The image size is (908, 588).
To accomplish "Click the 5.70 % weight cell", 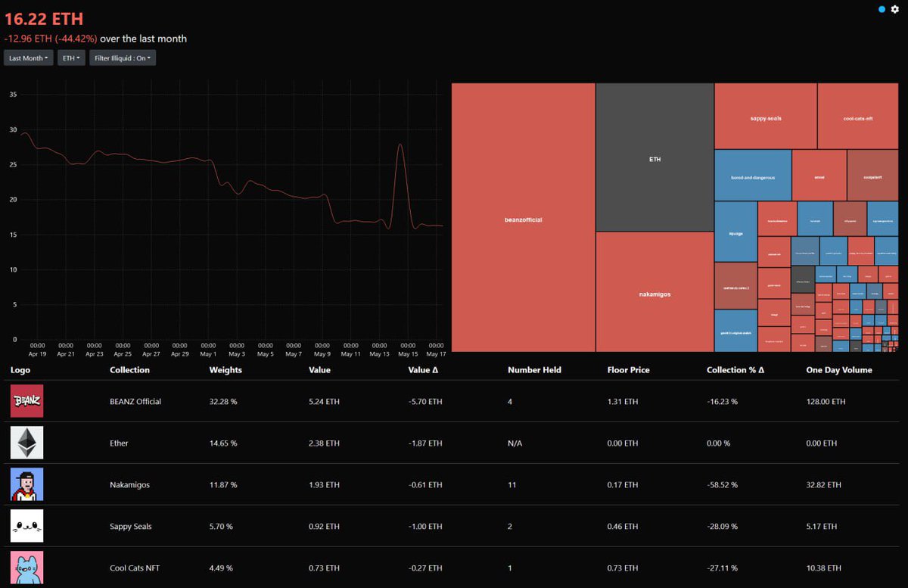I will pos(221,526).
